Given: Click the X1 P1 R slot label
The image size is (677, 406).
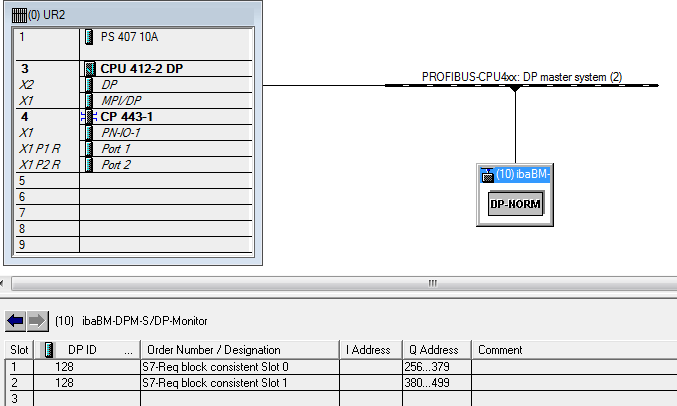Looking at the screenshot, I should 40,149.
